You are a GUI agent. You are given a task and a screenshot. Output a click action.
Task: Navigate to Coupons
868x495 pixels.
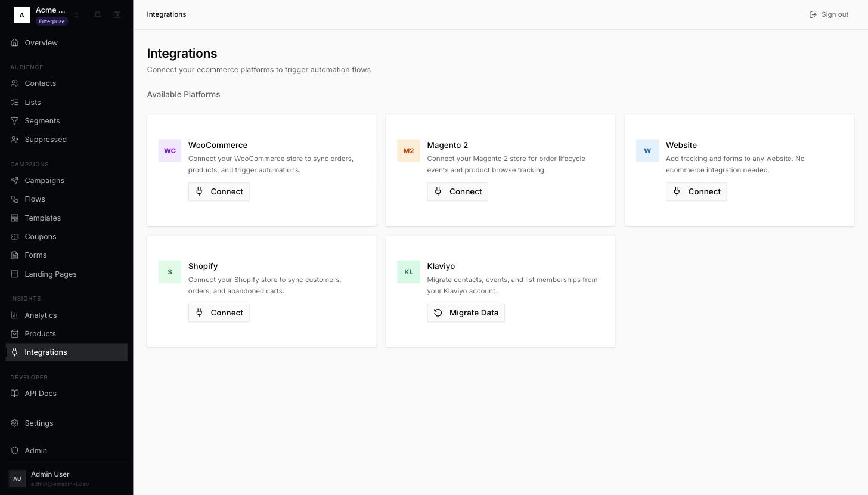[x=67, y=237]
